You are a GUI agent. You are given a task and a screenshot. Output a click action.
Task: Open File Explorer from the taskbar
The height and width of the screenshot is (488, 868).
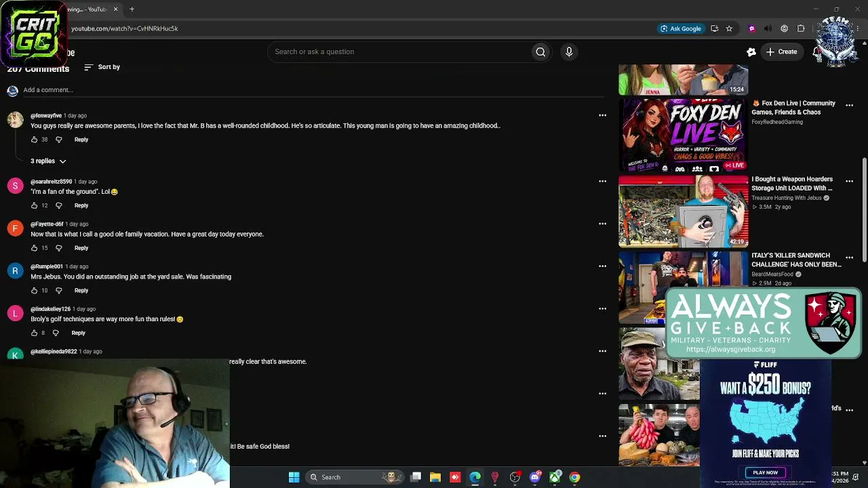coord(435,477)
